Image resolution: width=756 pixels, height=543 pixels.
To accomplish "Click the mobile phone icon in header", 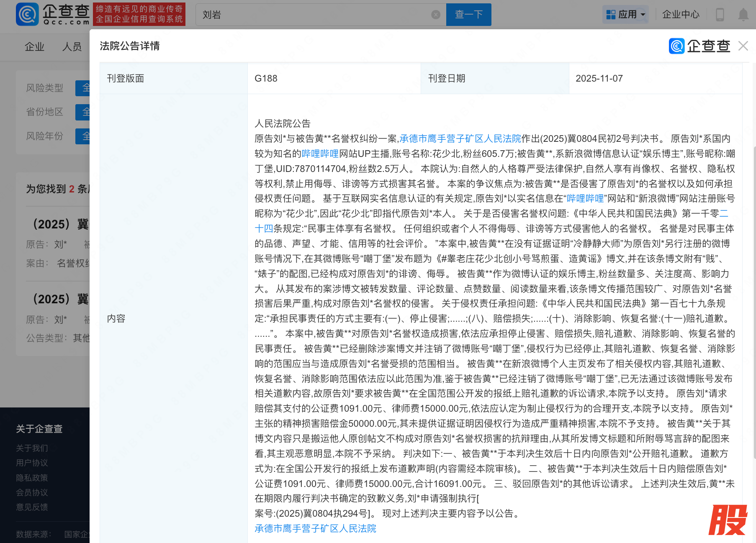I will point(720,15).
